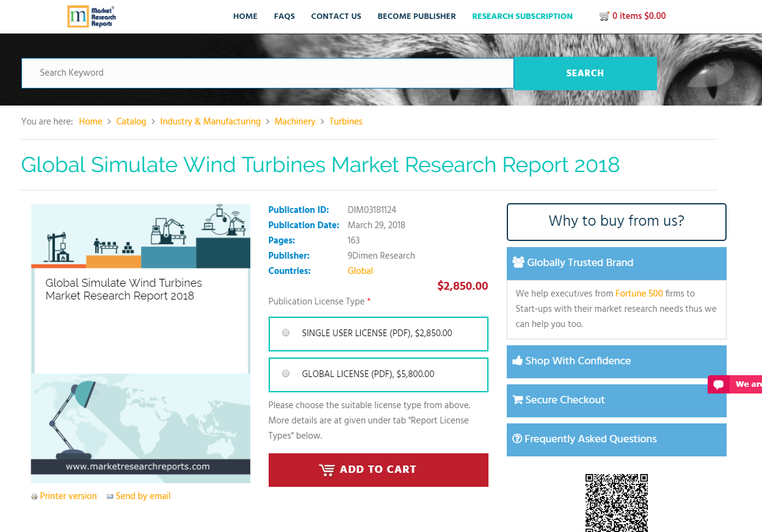Click the Add To Cart button

pyautogui.click(x=378, y=470)
